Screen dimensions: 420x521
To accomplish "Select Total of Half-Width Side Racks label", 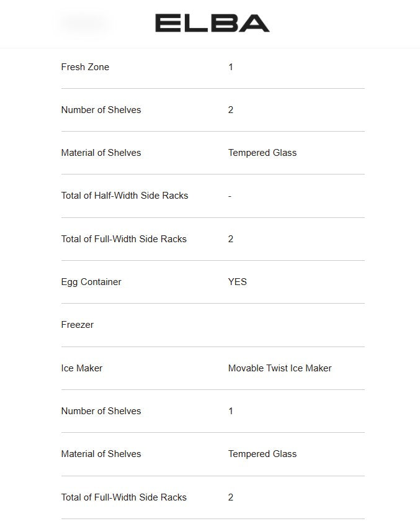I will coord(125,196).
